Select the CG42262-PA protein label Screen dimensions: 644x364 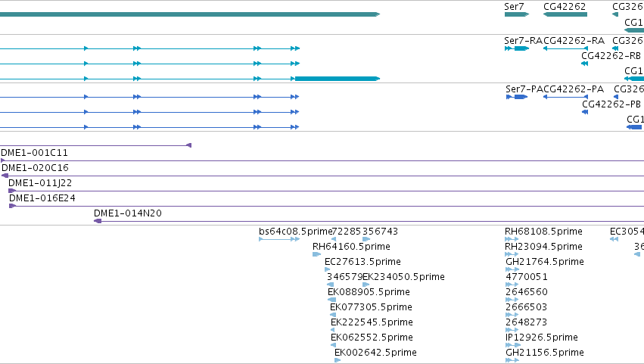(x=574, y=89)
